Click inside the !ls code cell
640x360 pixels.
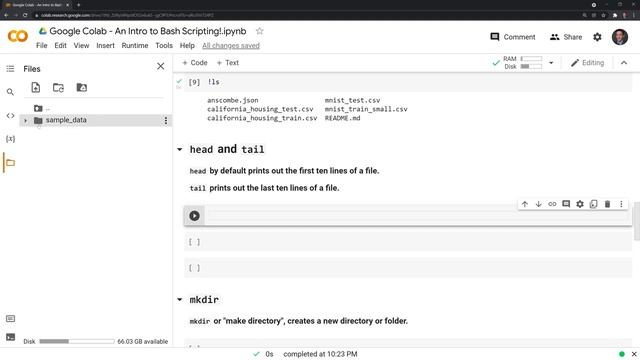pos(408,82)
